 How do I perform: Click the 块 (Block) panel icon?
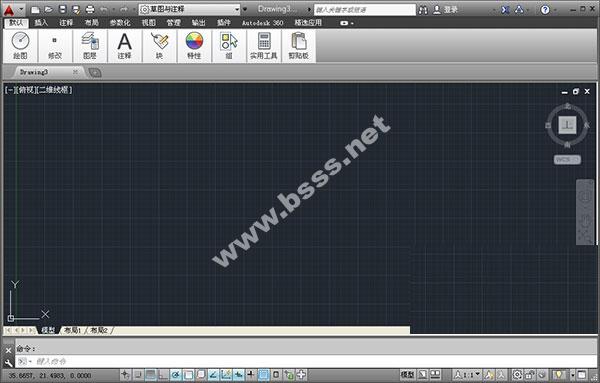(x=159, y=46)
